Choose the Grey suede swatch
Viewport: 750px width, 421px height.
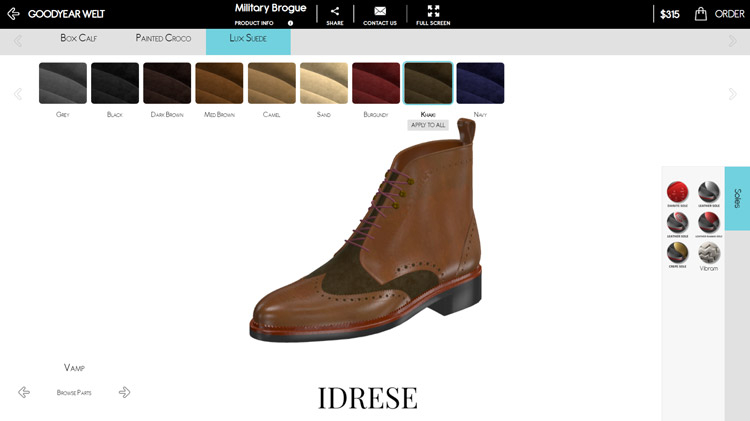63,83
